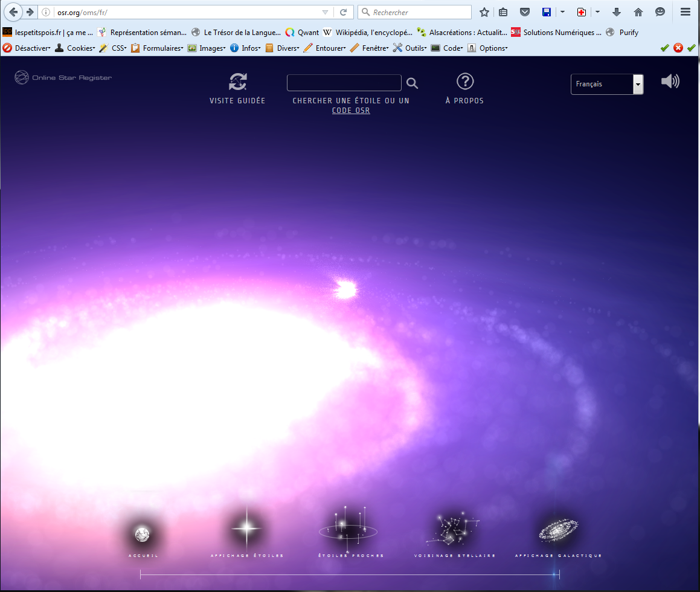Viewport: 700px width, 592px height.
Task: Click the zoom level slider line
Action: click(x=349, y=574)
